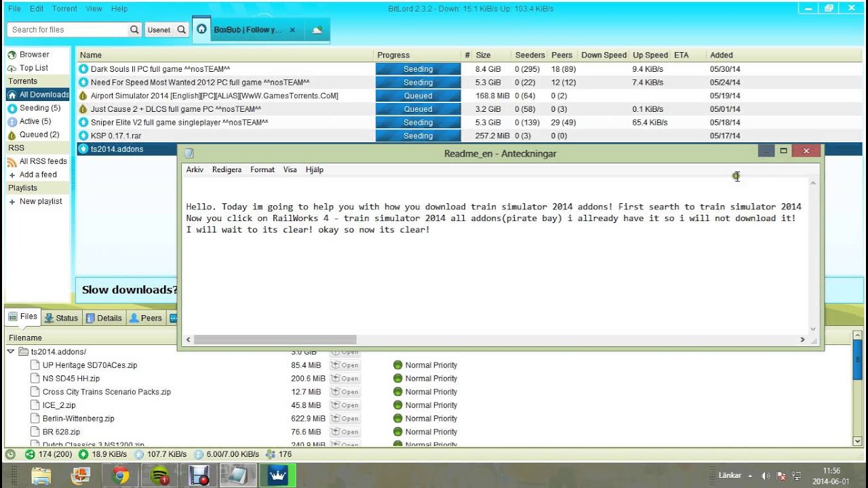Open the Format menu in Notepad

[262, 169]
